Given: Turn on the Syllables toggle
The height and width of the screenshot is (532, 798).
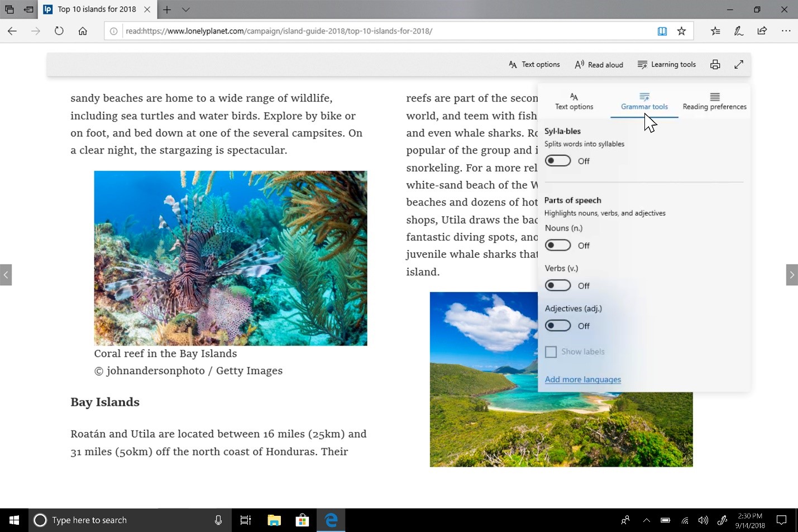Looking at the screenshot, I should [x=558, y=161].
